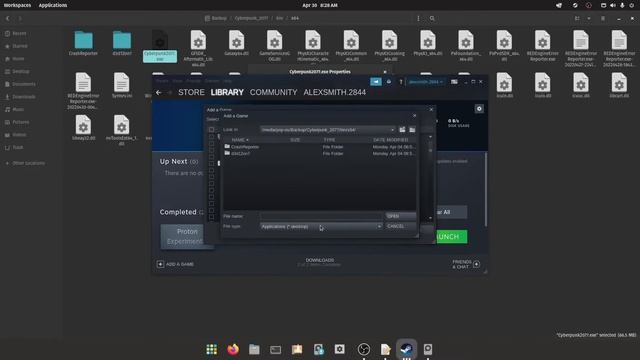The height and width of the screenshot is (360, 640).
Task: Open Steam downloads settings gear
Action: pyautogui.click(x=479, y=109)
